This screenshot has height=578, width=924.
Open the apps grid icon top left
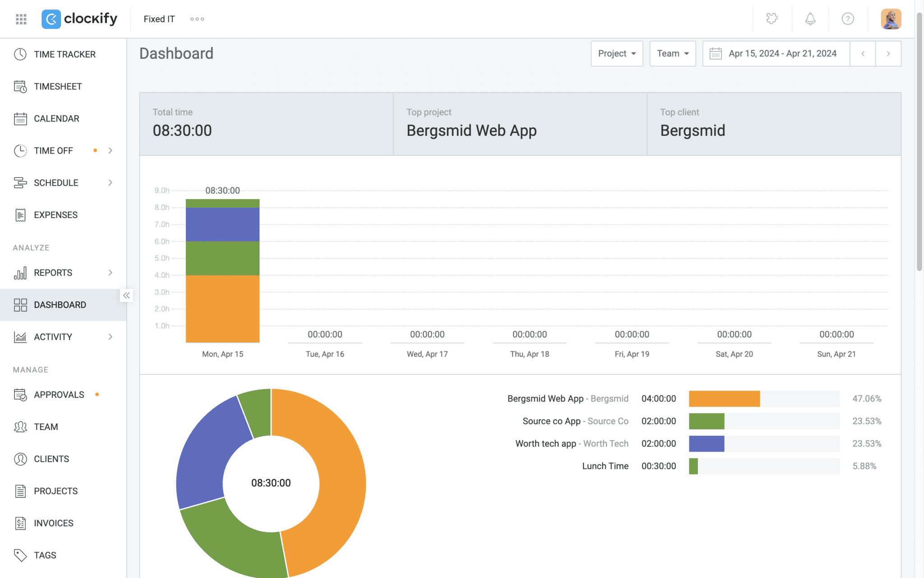[x=20, y=19]
